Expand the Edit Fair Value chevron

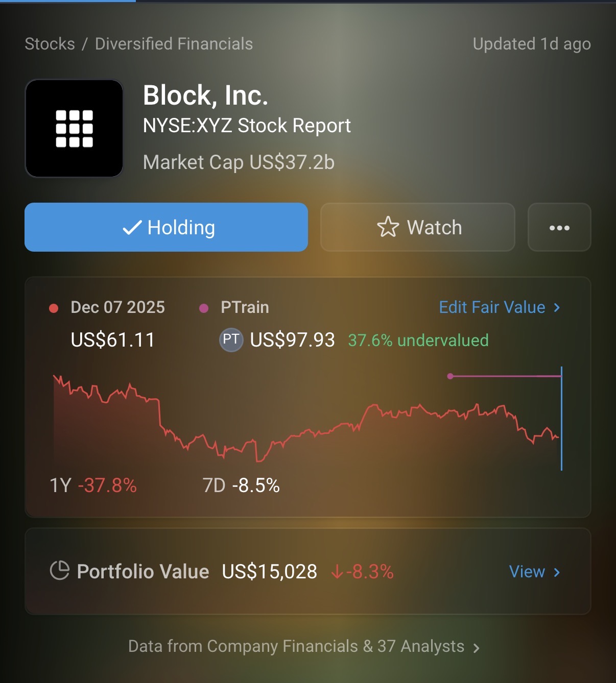pyautogui.click(x=557, y=307)
